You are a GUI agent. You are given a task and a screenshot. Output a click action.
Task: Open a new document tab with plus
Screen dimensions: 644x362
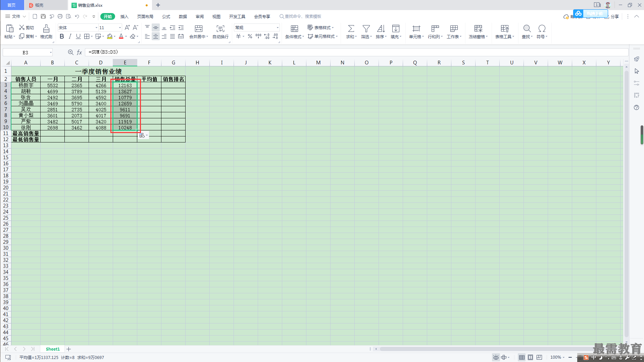coord(158,5)
